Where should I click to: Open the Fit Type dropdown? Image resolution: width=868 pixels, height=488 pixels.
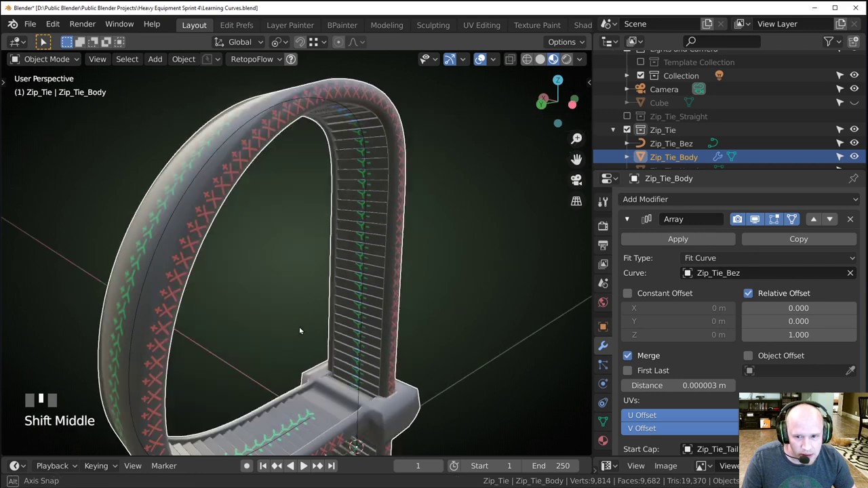[769, 258]
